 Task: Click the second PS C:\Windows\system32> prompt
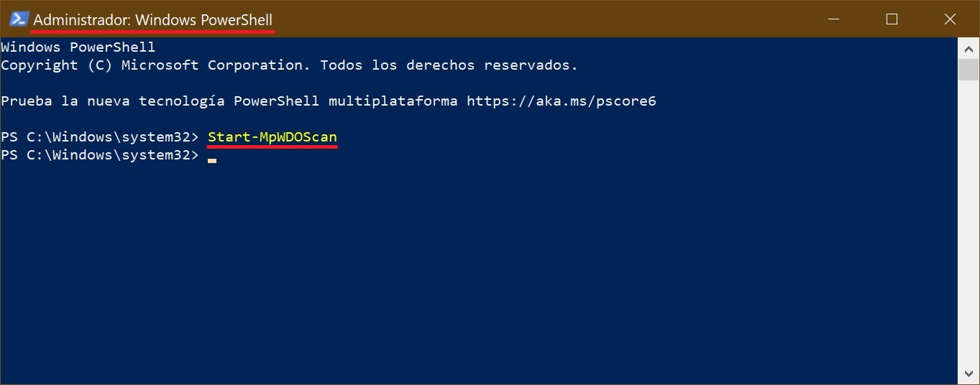[x=100, y=154]
